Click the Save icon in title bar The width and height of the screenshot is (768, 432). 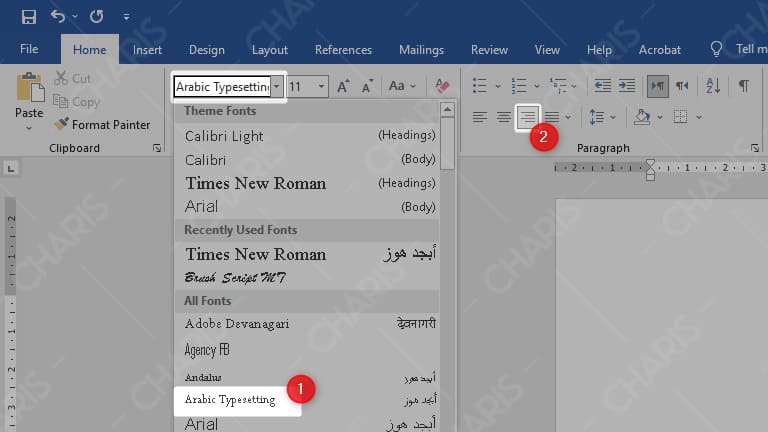pos(28,17)
